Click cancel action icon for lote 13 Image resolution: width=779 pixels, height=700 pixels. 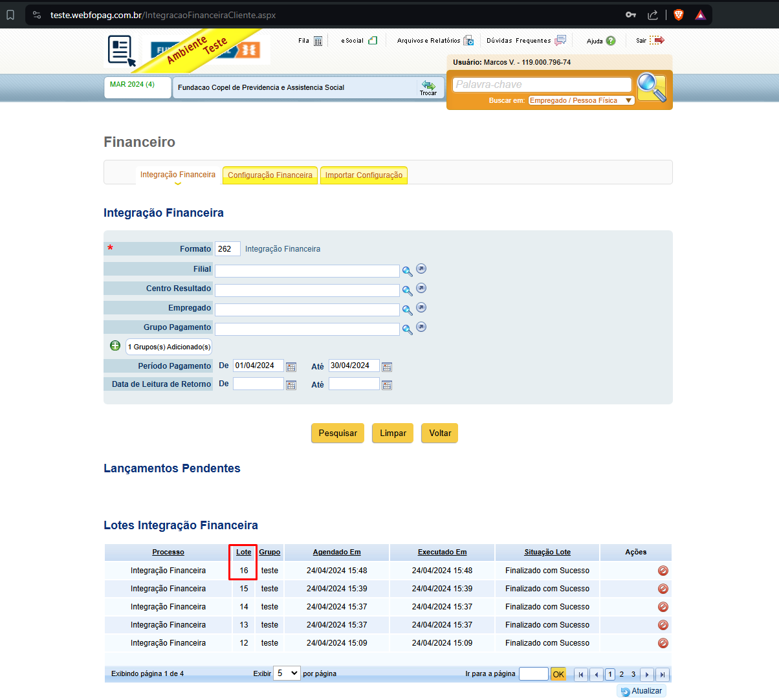click(663, 625)
